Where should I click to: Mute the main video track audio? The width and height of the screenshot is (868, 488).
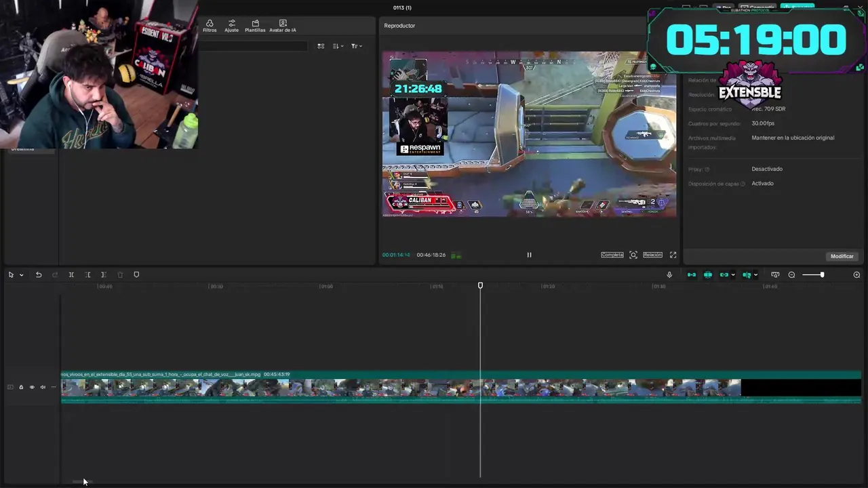tap(43, 387)
